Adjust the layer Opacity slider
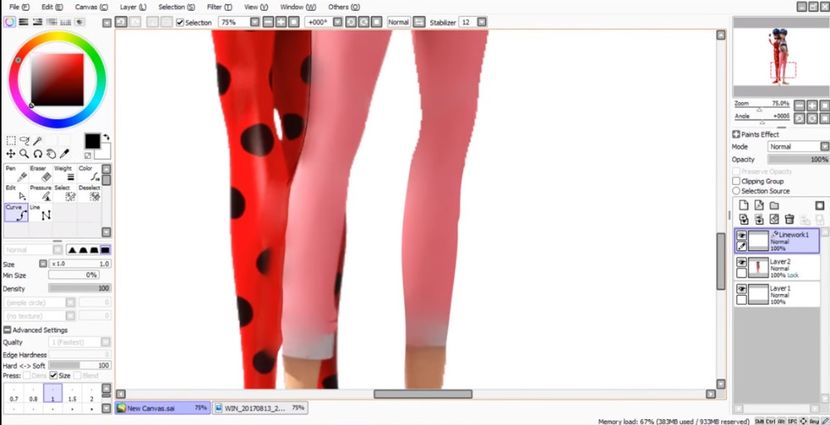 click(798, 159)
